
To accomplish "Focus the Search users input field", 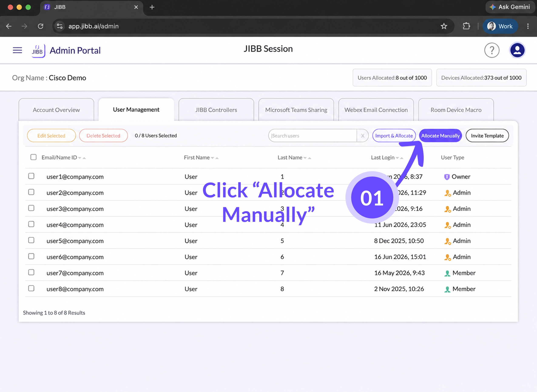I will point(313,136).
